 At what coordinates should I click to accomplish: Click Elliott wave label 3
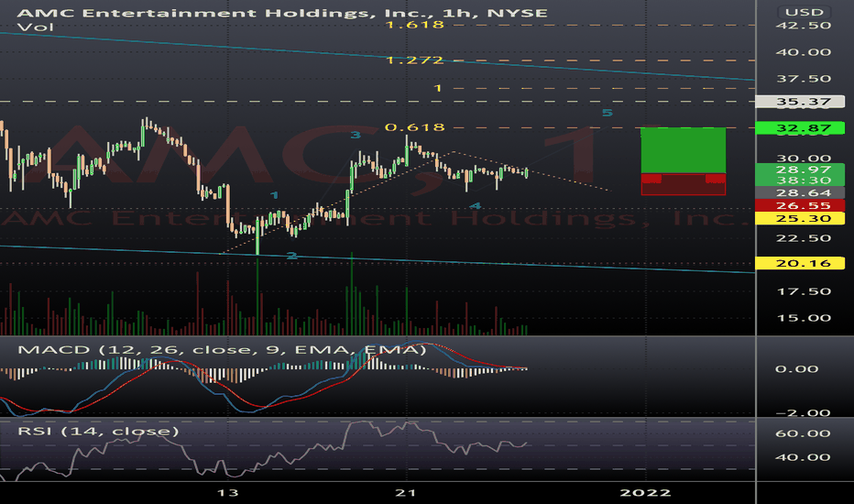coord(356,135)
